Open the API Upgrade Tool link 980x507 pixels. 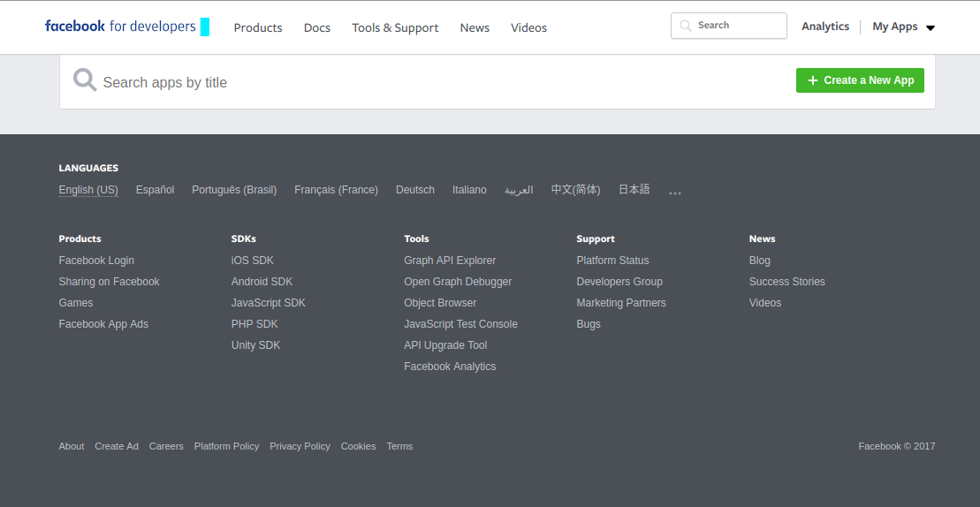[x=445, y=345]
